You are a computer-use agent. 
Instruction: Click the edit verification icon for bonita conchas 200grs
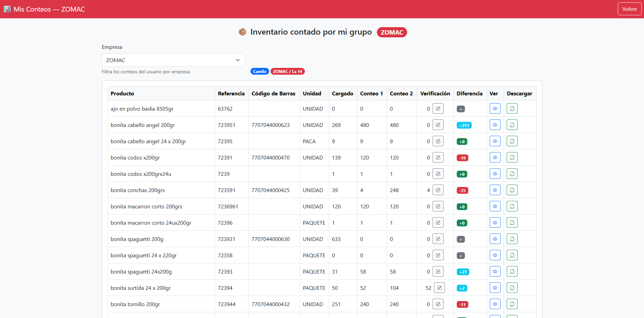[438, 190]
